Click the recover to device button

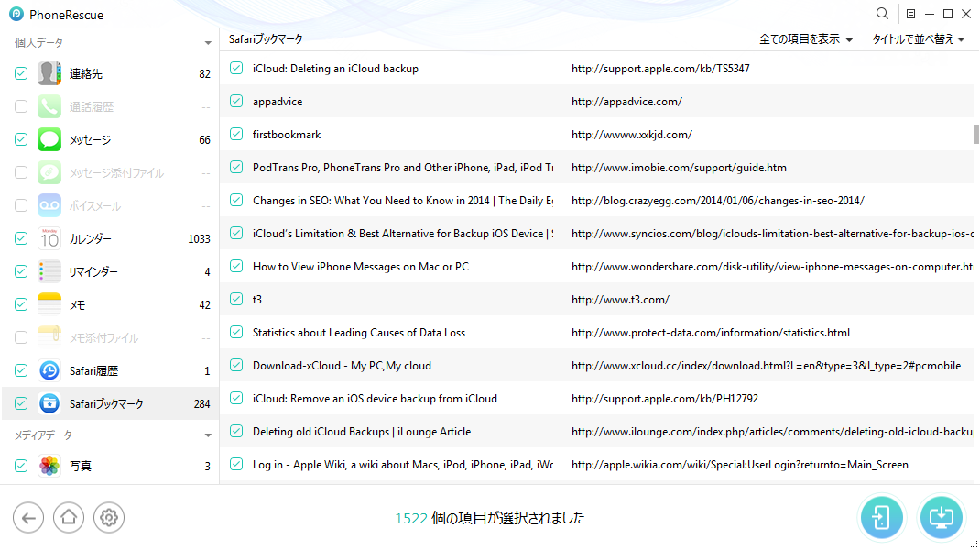click(881, 518)
